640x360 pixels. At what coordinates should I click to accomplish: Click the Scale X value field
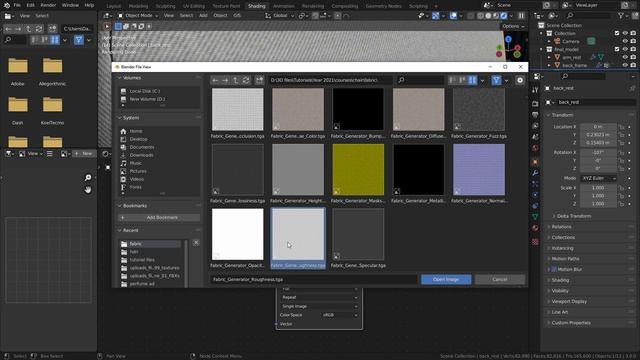coord(598,188)
